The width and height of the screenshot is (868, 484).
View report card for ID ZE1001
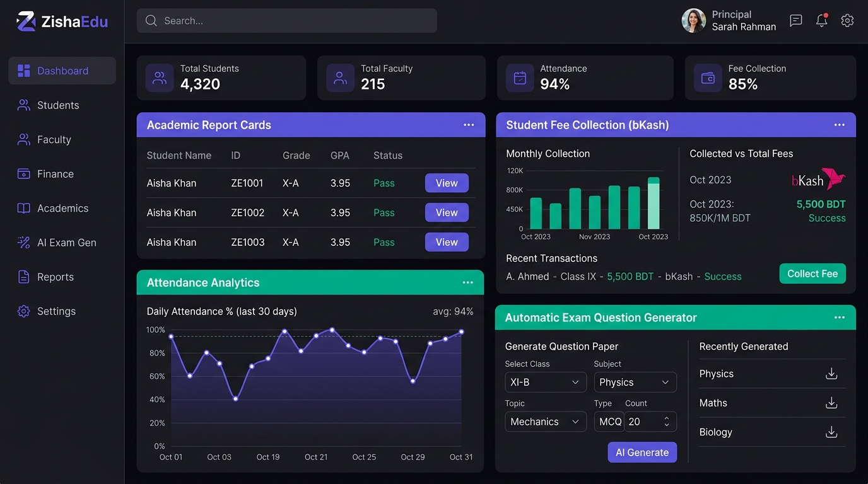(x=447, y=183)
